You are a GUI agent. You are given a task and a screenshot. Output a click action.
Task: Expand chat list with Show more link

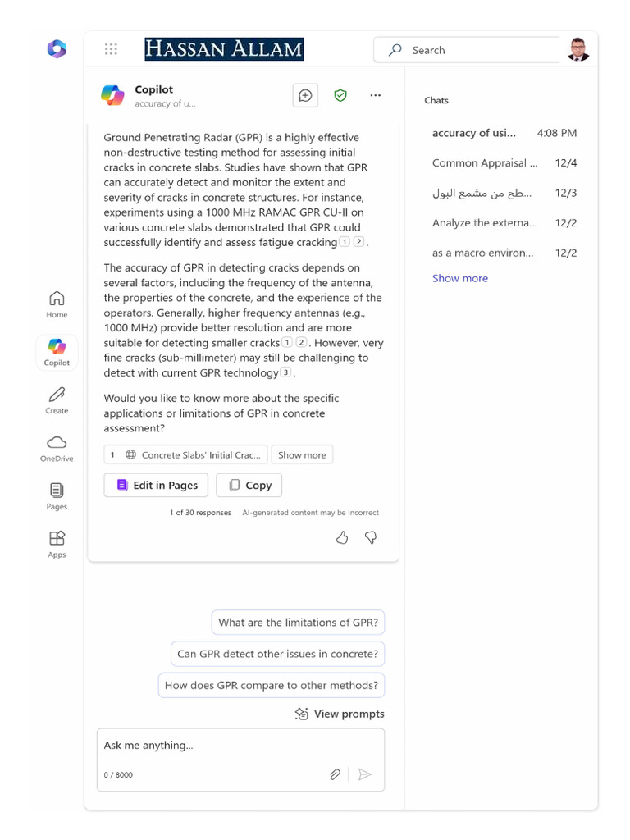[460, 278]
